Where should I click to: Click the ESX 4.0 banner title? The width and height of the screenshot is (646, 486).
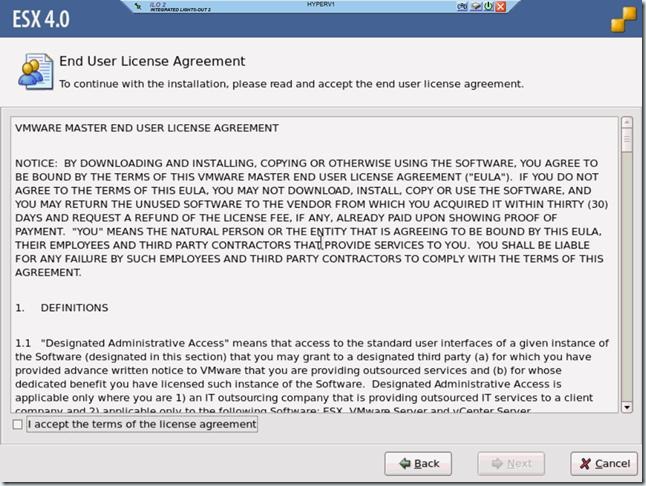pos(41,19)
